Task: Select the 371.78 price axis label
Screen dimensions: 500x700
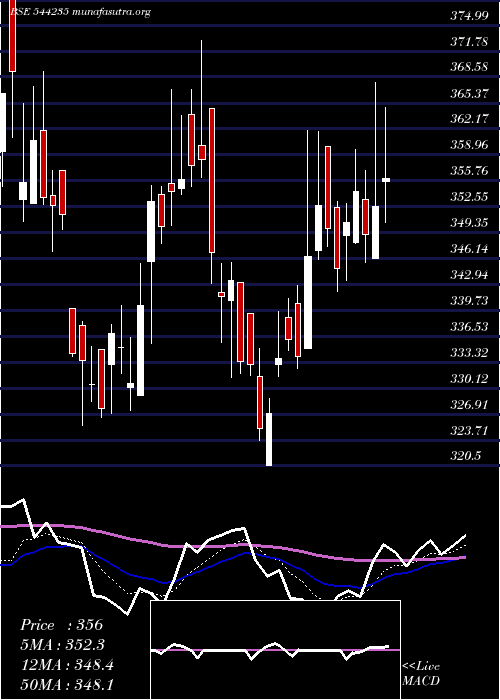Action: tap(469, 42)
